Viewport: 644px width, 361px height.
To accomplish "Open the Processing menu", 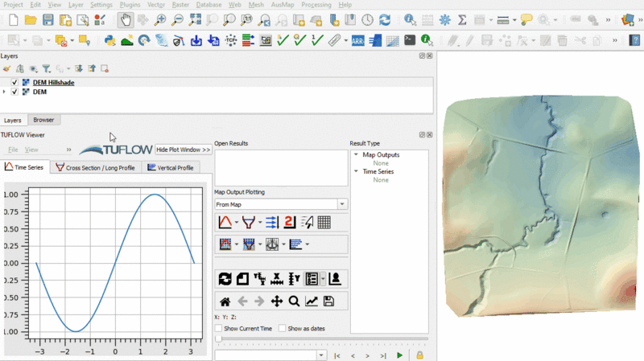I will 316,5.
